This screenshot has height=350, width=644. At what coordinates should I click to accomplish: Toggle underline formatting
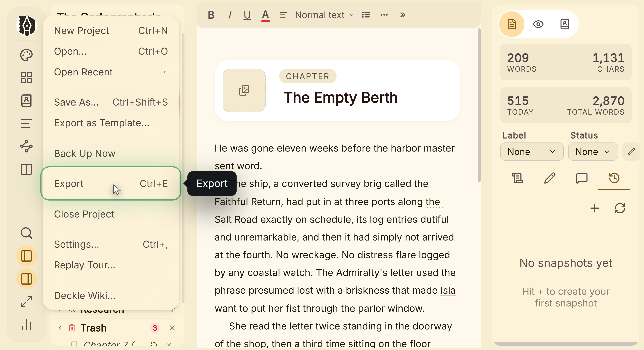247,15
